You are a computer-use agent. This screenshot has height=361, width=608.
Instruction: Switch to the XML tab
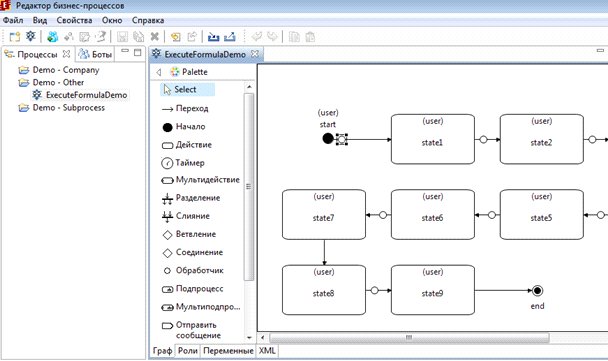[267, 351]
